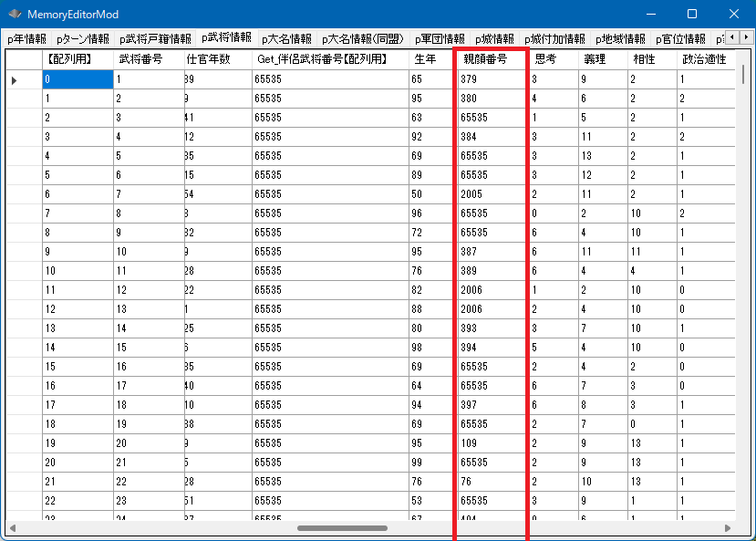Maximize the MemoryEditorMod window
Viewport: 756px width, 541px height.
[x=692, y=15]
